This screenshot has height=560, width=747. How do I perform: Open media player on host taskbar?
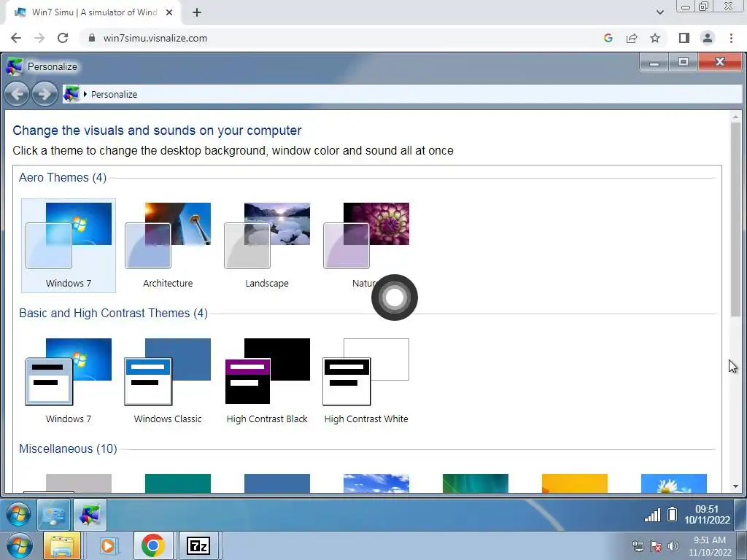click(108, 545)
